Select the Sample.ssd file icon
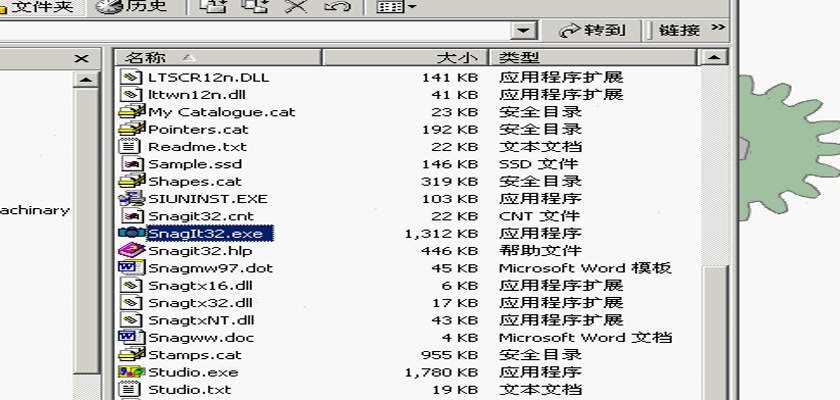 [x=132, y=163]
